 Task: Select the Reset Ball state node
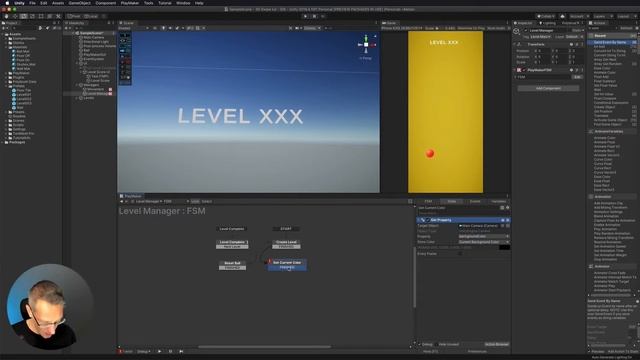point(232,265)
